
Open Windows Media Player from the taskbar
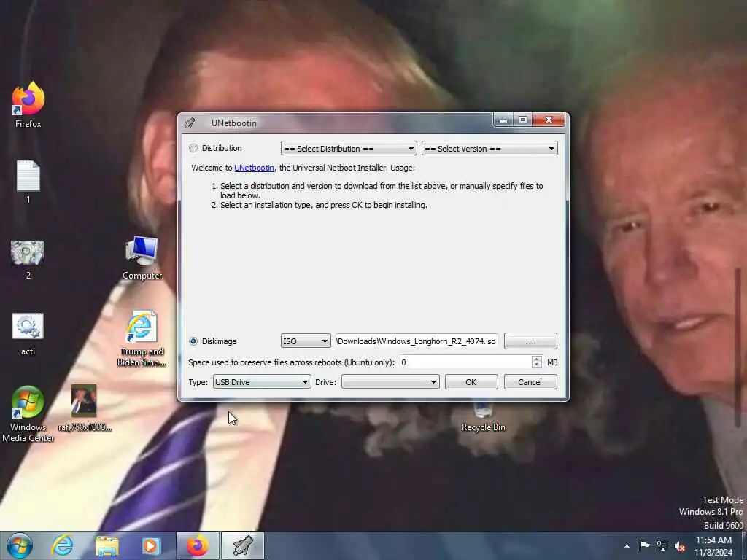[x=151, y=545]
